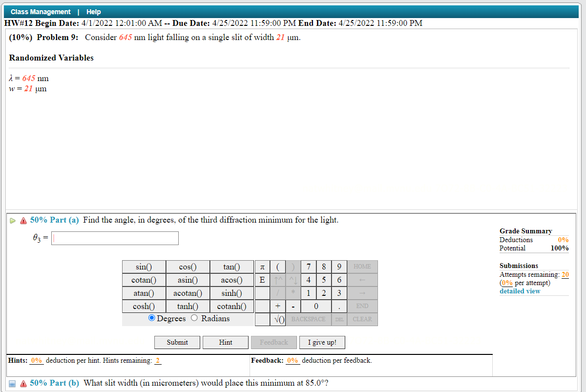The image size is (586, 392).
Task: Submit the answer for Part (a)
Action: point(177,342)
